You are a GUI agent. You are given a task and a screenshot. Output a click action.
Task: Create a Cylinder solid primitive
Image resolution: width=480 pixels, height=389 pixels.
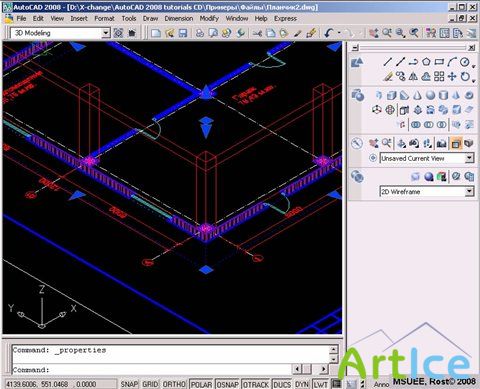[443, 95]
